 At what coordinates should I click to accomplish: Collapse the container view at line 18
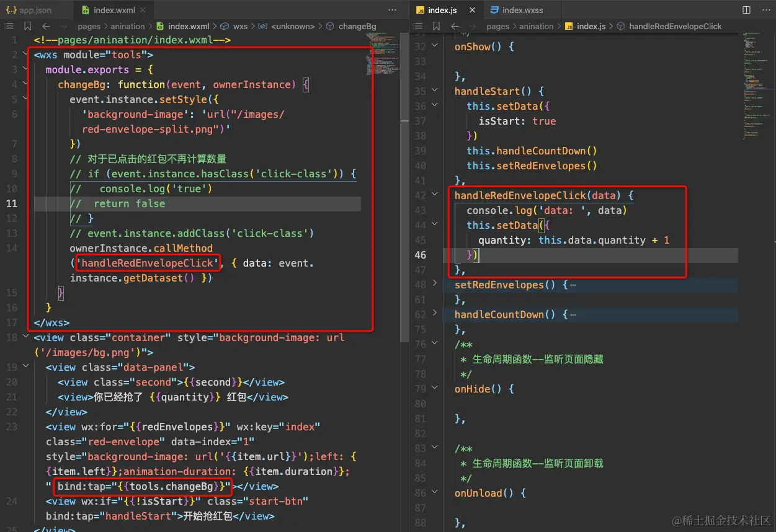coord(26,337)
